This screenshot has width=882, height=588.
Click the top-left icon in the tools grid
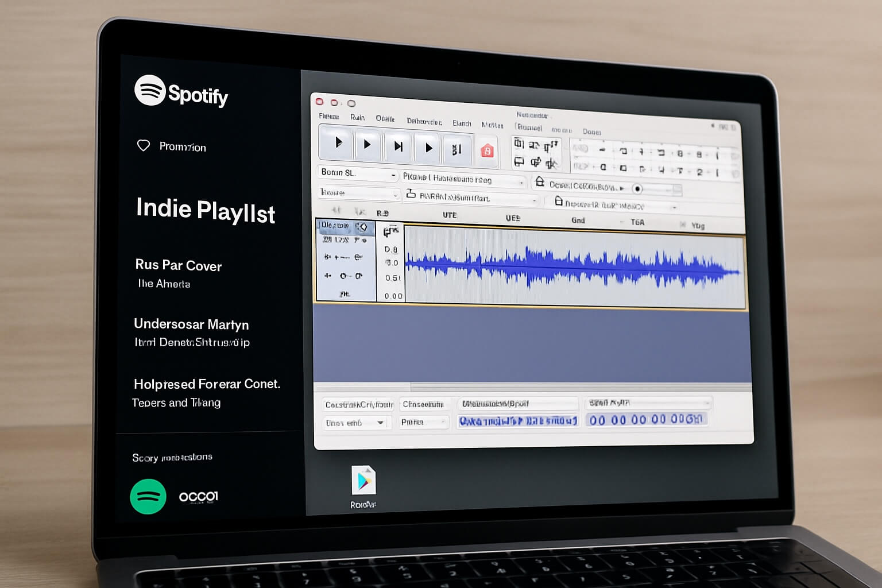519,144
